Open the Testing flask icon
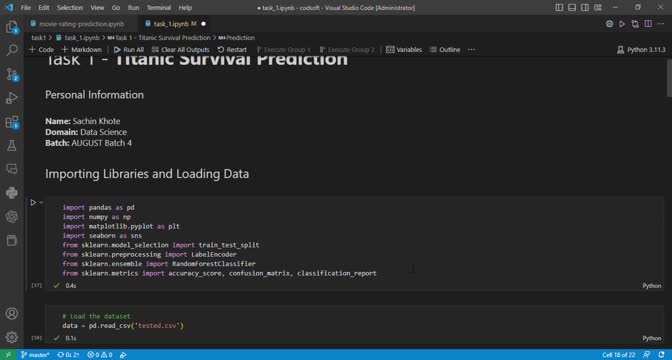Screen dimensions: 672x360 pyautogui.click(x=12, y=146)
